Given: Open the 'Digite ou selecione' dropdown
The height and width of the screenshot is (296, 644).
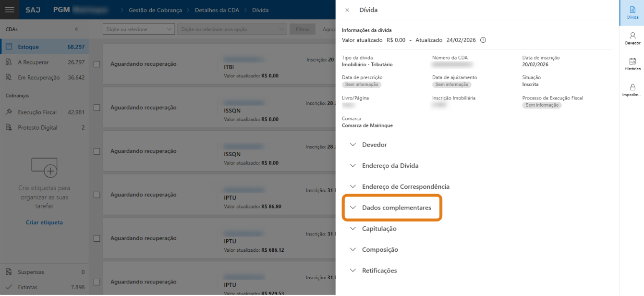Looking at the screenshot, I should point(139,29).
